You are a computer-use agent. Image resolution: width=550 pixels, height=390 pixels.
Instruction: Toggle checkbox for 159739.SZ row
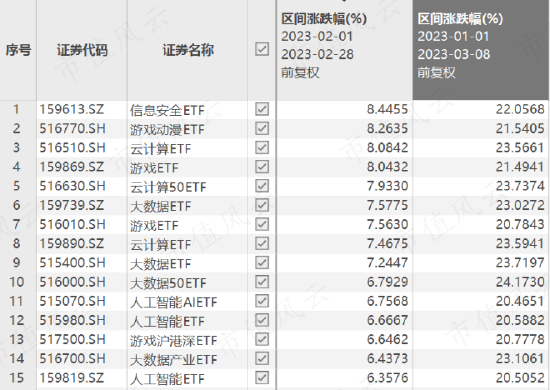click(x=262, y=205)
